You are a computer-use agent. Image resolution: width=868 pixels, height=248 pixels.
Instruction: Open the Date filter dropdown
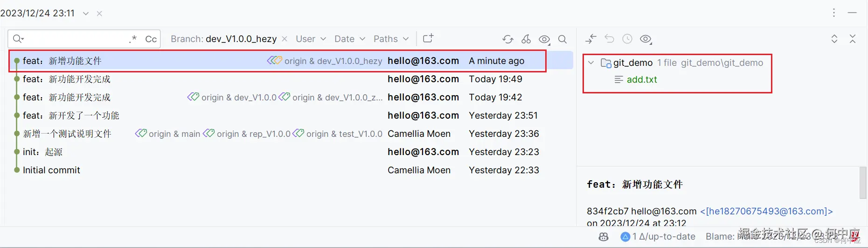[x=349, y=39]
